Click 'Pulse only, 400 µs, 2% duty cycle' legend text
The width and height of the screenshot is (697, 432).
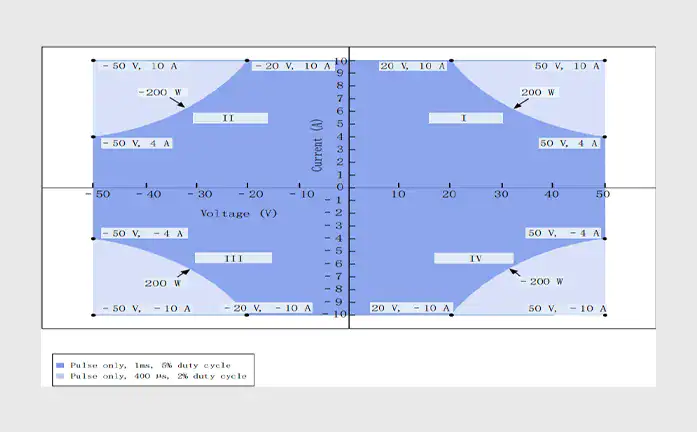(x=158, y=376)
